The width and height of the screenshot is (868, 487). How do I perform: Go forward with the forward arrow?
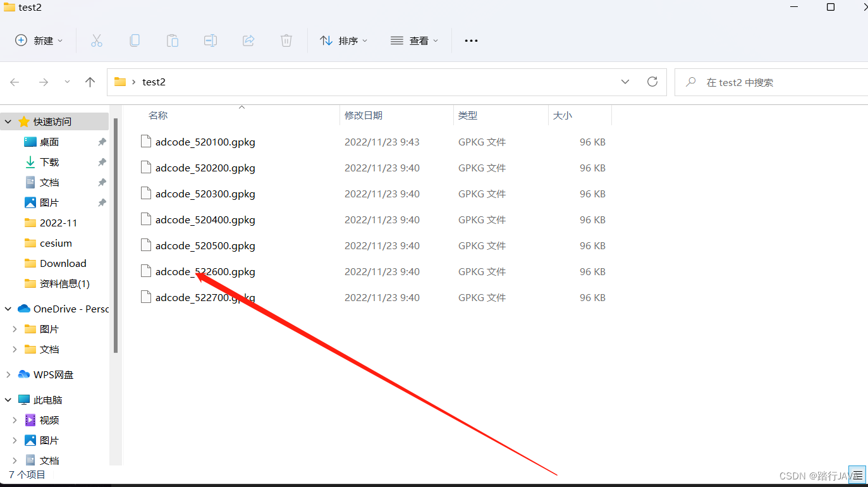44,82
